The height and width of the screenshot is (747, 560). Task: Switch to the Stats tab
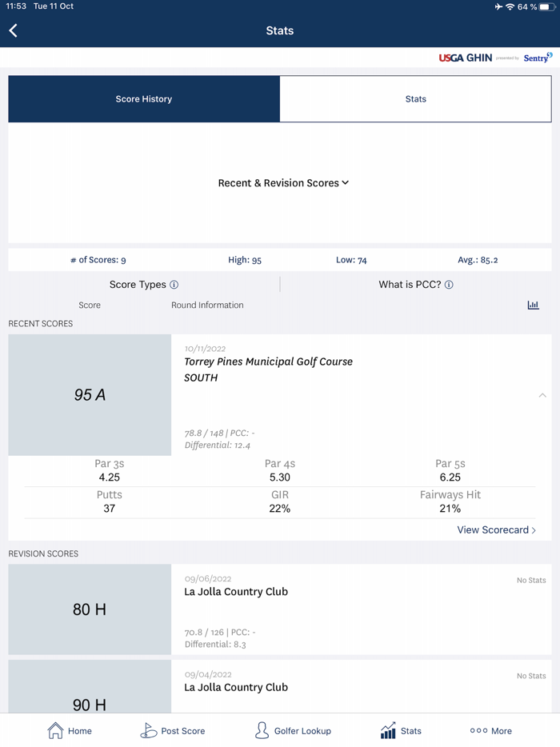point(415,99)
